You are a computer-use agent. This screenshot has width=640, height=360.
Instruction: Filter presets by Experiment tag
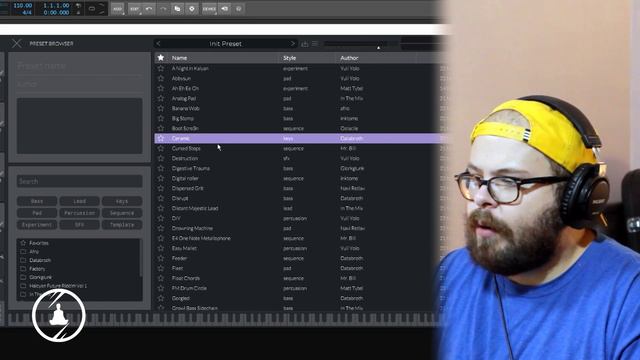pyautogui.click(x=37, y=225)
